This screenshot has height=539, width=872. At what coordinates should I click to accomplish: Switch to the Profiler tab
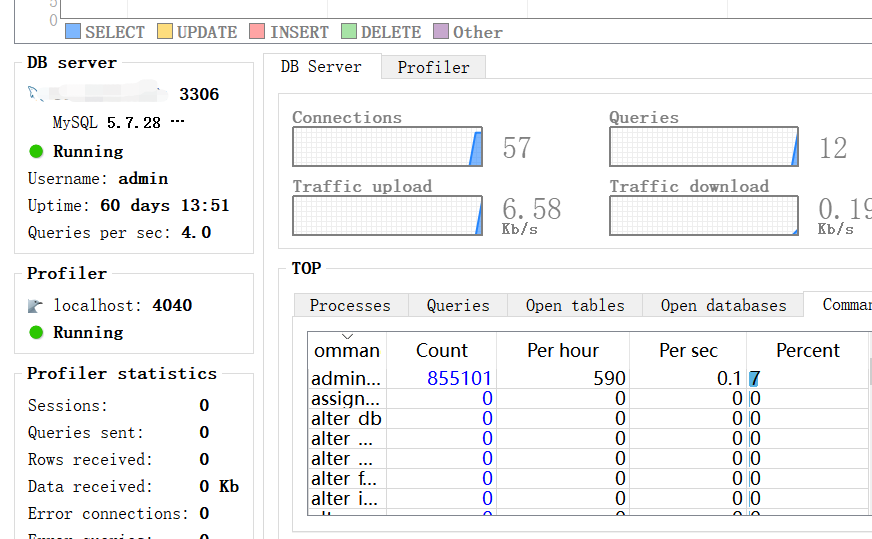433,67
